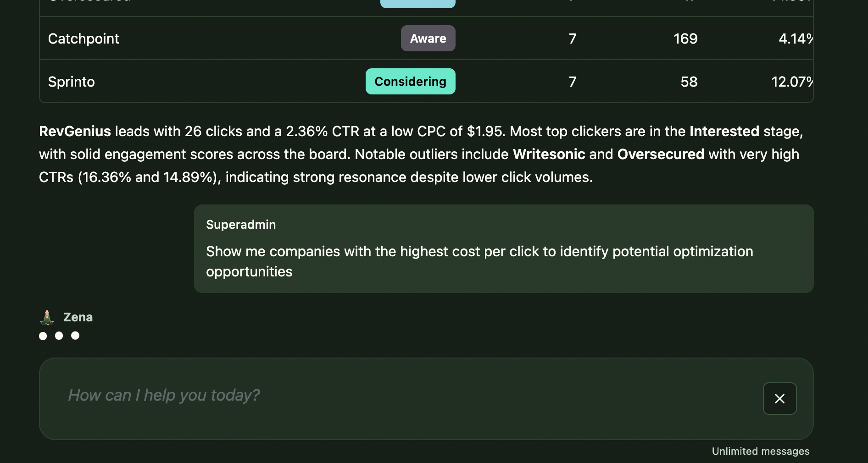Click the light blue badge at the table top
868x463 pixels.
[417, 4]
